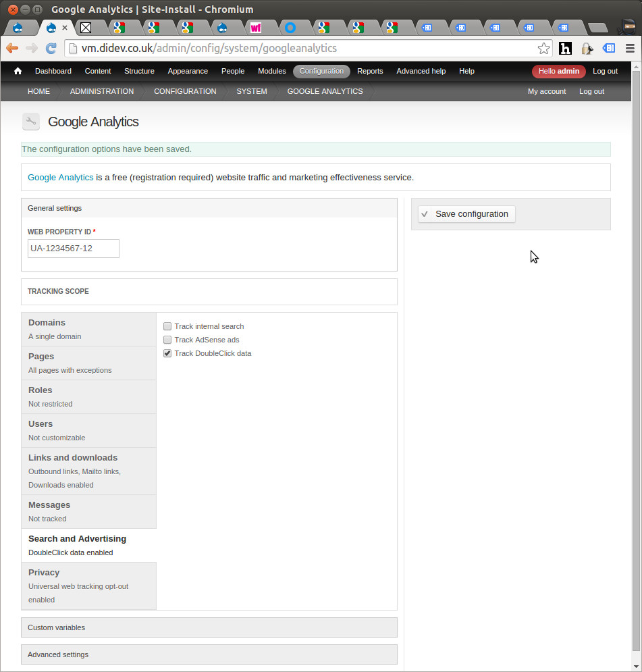Viewport: 642px width, 672px height.
Task: Go to the admin home icon
Action: pos(18,71)
